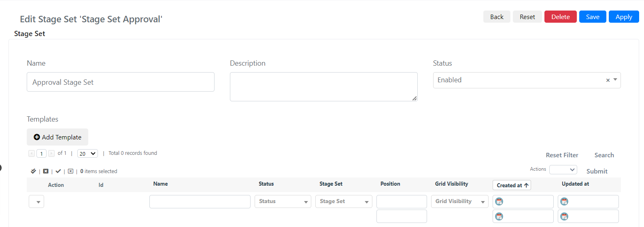Expand the Grid Visibility filter dropdown
This screenshot has height=227, width=644.
click(x=460, y=201)
